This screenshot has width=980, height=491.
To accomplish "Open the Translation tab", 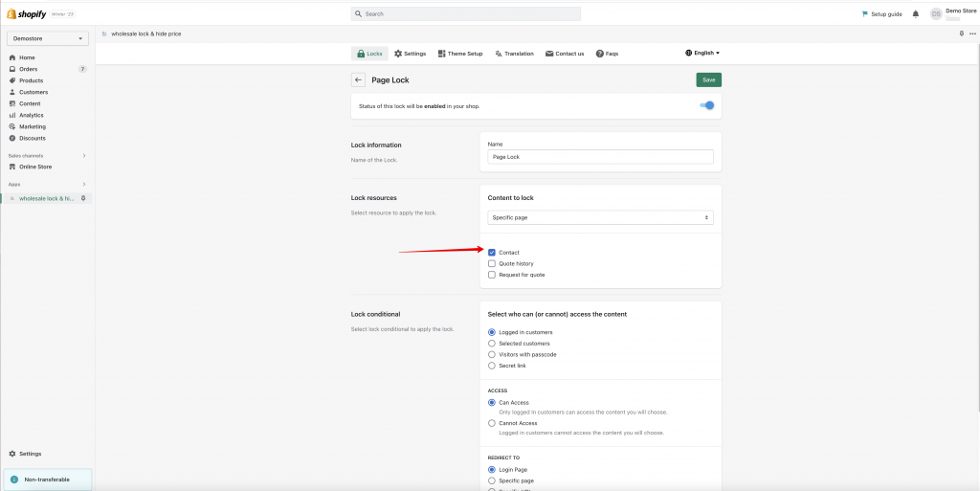I will click(514, 54).
